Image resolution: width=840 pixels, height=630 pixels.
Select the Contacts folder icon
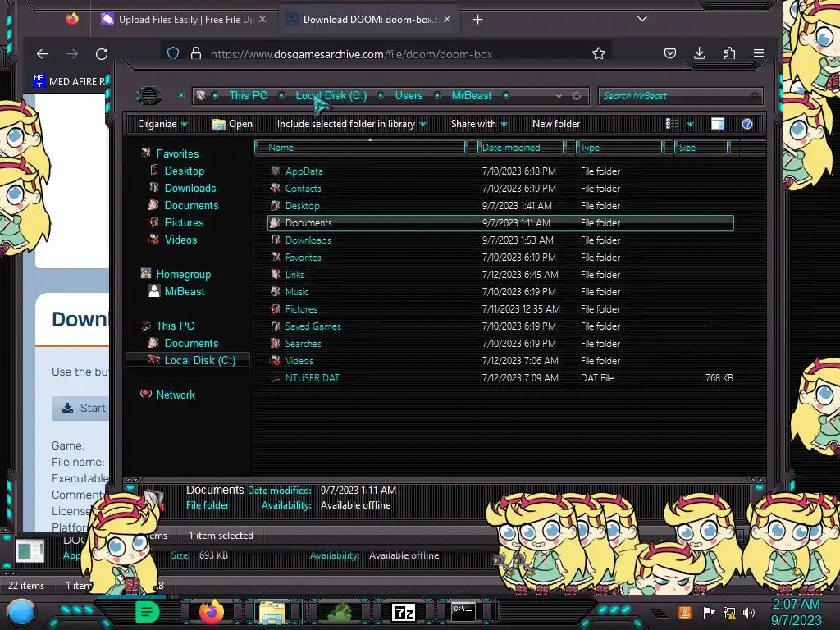click(276, 189)
